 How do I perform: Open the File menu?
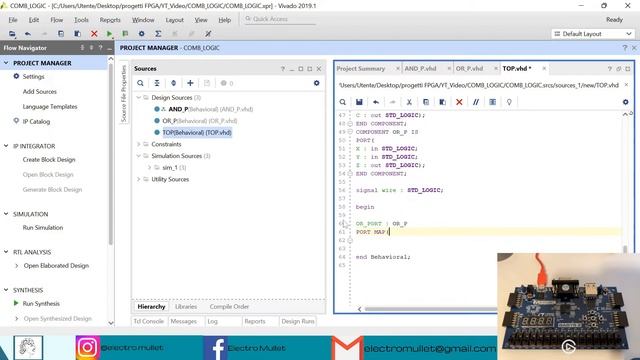point(13,20)
